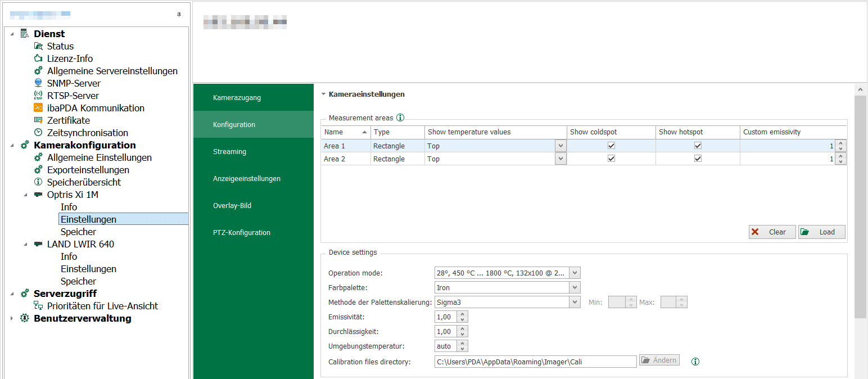Image resolution: width=868 pixels, height=379 pixels.
Task: Toggle Show hotspot for Area 1
Action: tap(698, 146)
